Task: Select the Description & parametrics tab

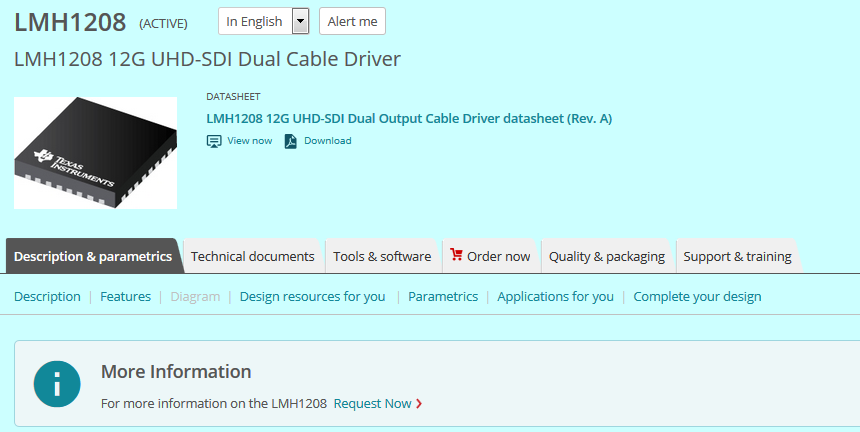Action: pos(93,256)
